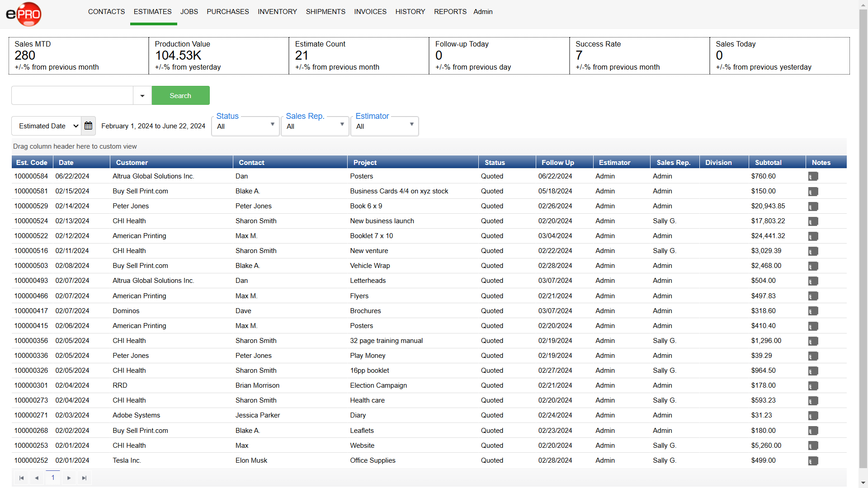Sort estimates by the Subtotal column header
Image resolution: width=868 pixels, height=488 pixels.
(768, 162)
